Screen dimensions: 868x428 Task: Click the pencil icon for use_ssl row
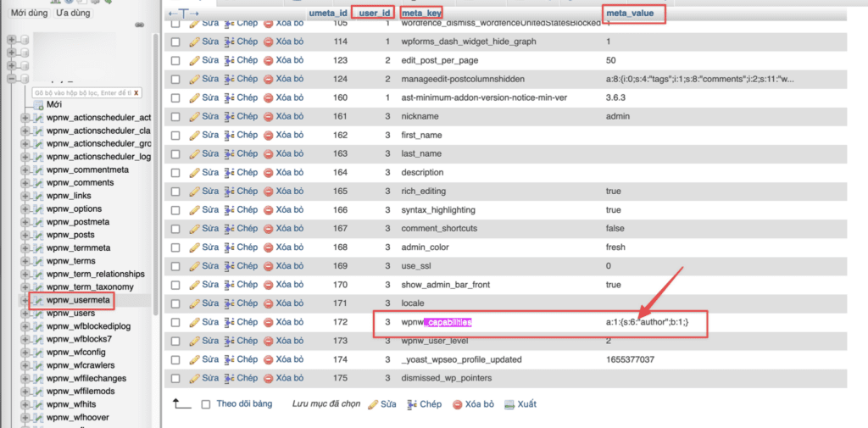(194, 266)
